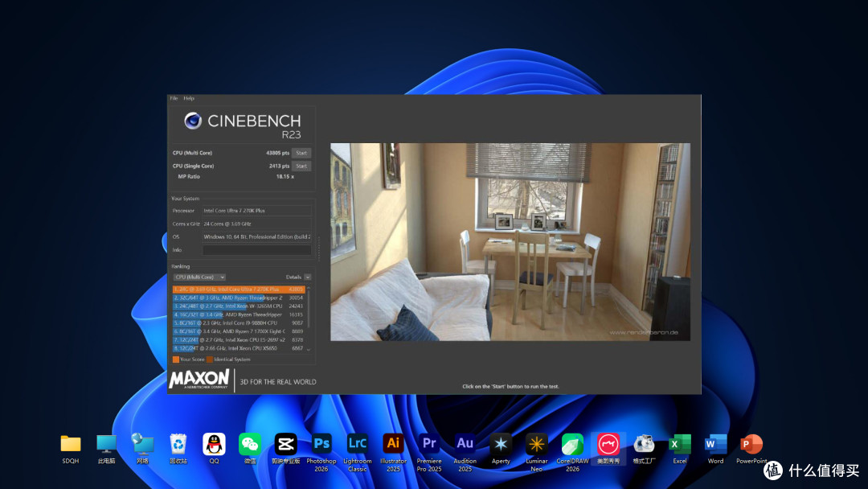Screen dimensions: 868x489
Task: Select ranking row Intel Xeon CPU E5-2697 v2
Action: (x=239, y=339)
